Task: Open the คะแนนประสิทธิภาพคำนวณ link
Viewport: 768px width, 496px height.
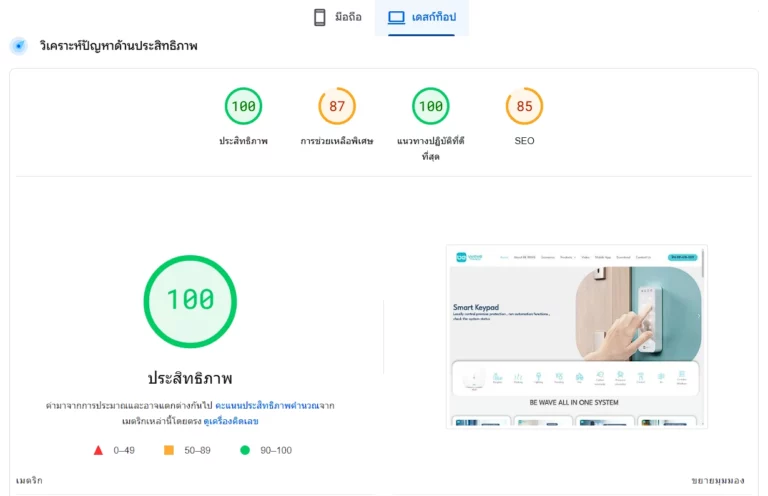Action: (267, 405)
